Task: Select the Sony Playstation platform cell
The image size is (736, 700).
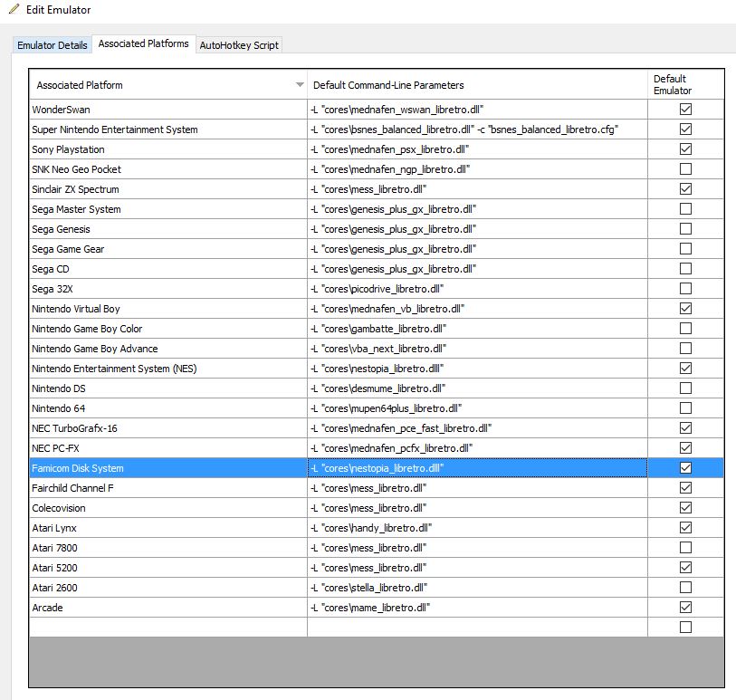Action: click(168, 149)
